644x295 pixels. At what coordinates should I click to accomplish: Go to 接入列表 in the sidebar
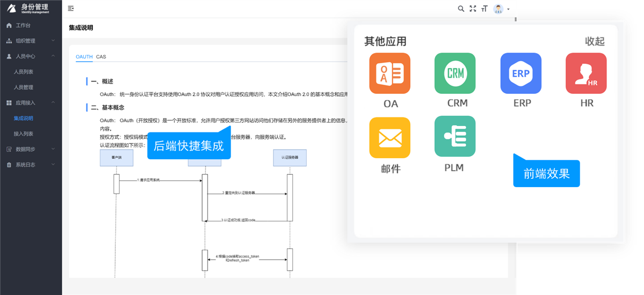pos(24,134)
